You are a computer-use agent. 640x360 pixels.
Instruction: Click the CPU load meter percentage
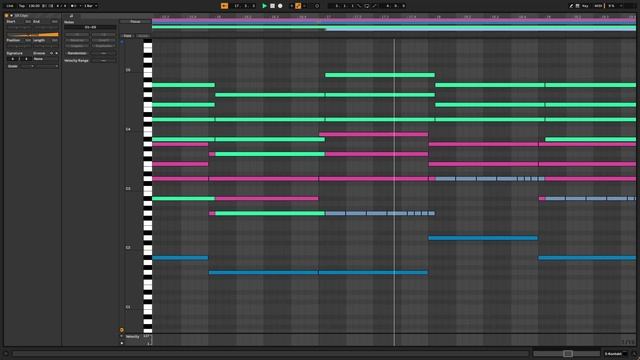[611, 6]
